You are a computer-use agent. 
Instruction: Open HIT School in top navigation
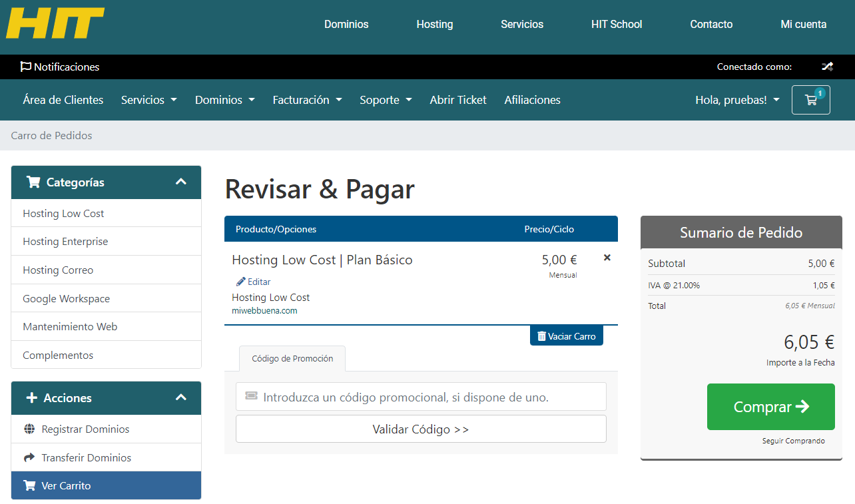coord(616,24)
